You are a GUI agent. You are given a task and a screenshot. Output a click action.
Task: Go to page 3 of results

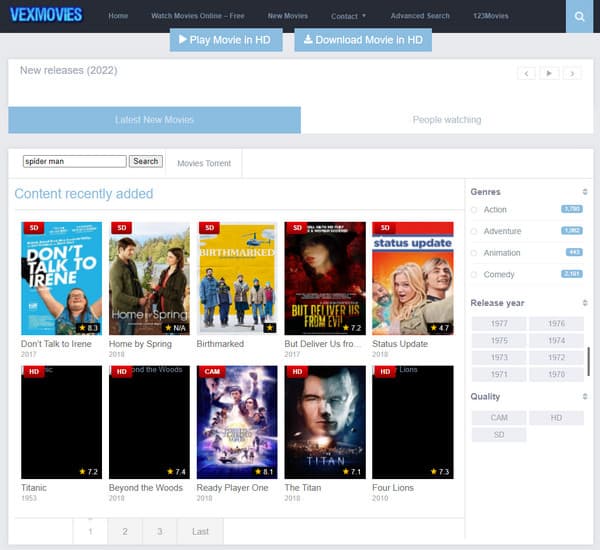pos(160,531)
